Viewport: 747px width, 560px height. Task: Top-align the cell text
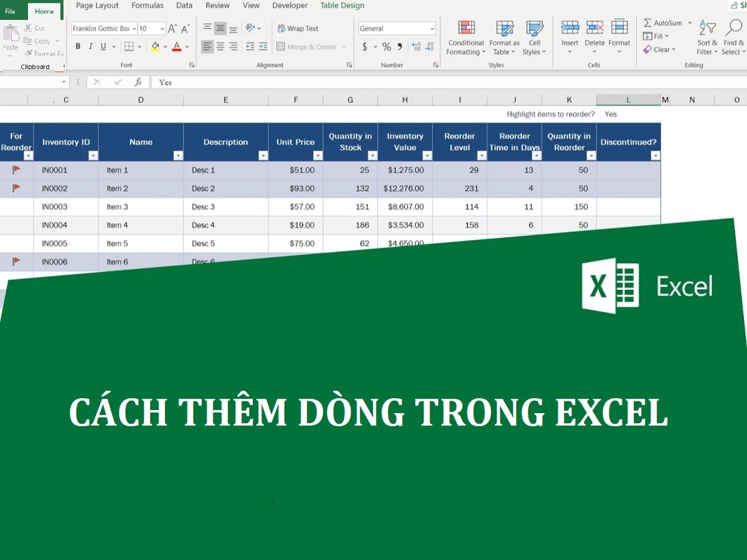[x=207, y=28]
